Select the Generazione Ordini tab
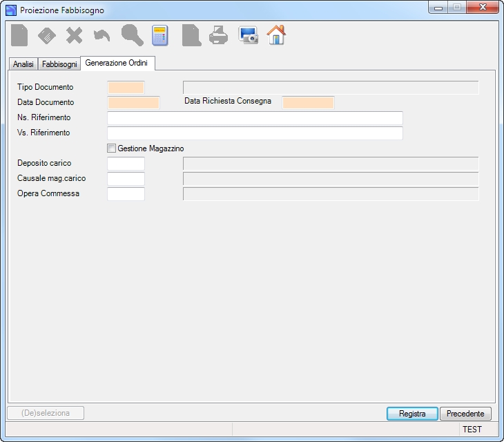The height and width of the screenshot is (442, 504). 117,63
